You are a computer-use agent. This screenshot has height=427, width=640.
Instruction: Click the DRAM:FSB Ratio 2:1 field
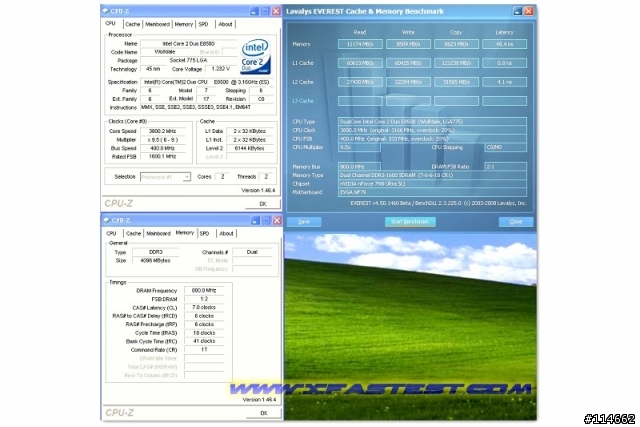[x=505, y=167]
